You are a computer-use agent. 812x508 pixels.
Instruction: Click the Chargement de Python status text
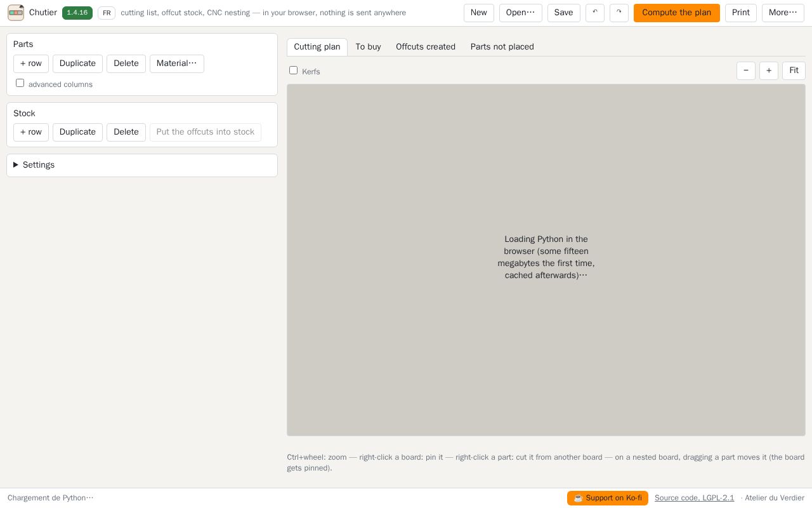coord(51,498)
